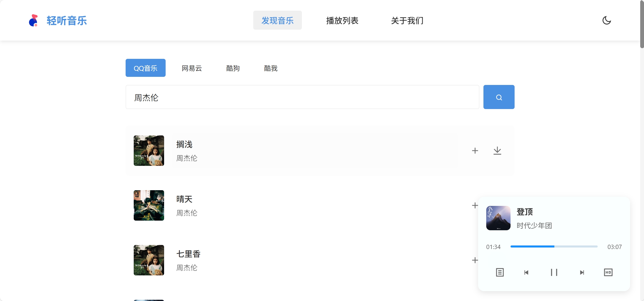644x301 pixels.
Task: Skip to the previous track
Action: [526, 272]
